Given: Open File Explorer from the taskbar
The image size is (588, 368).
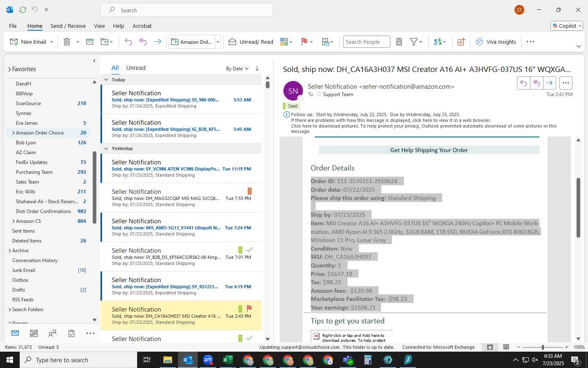Looking at the screenshot, I should coord(168,360).
